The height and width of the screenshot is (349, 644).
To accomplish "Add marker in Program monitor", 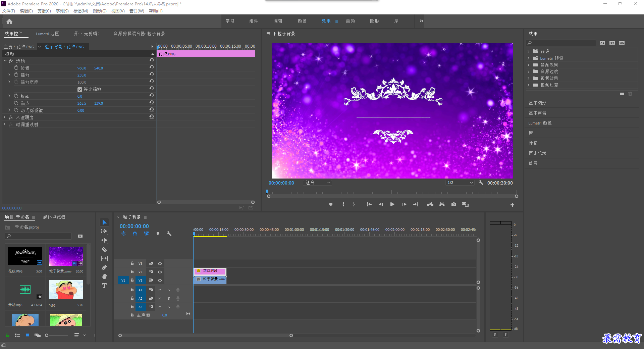I will click(331, 204).
